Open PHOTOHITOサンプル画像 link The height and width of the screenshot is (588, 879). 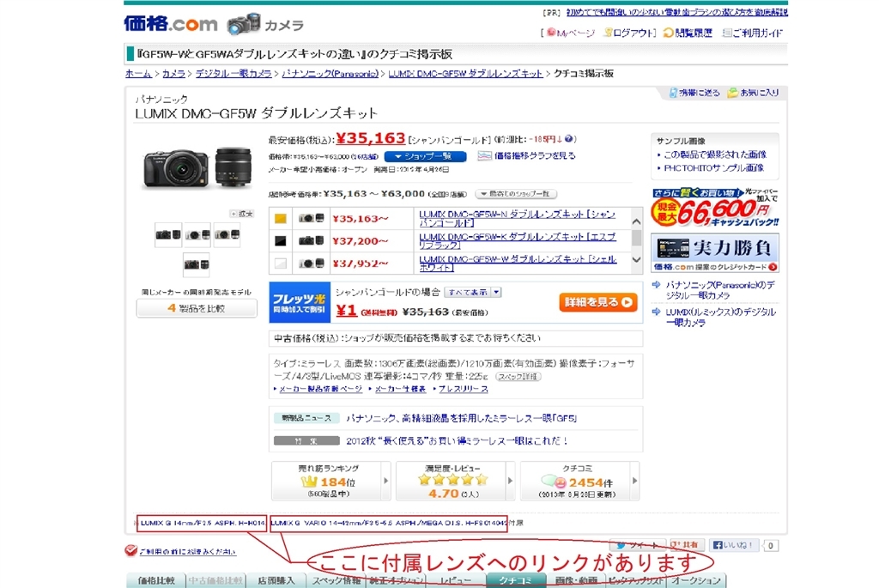[713, 168]
